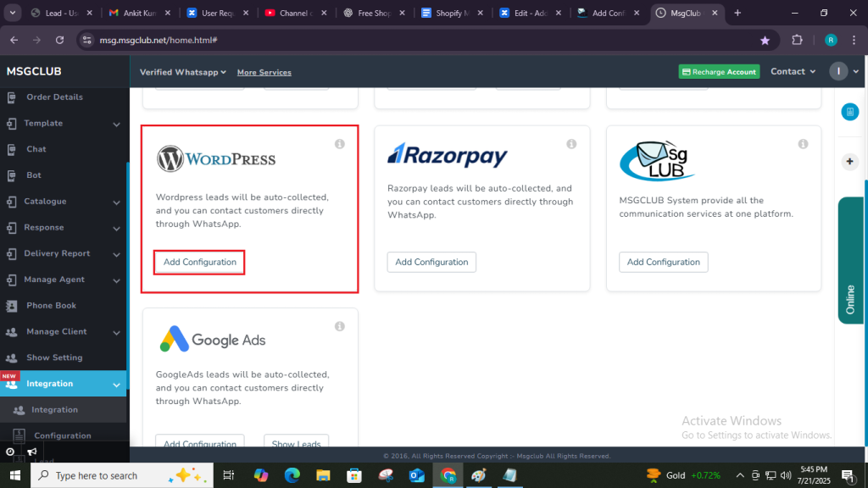Click Show Leads on Google Ads card
The width and height of the screenshot is (868, 488).
(x=296, y=441)
